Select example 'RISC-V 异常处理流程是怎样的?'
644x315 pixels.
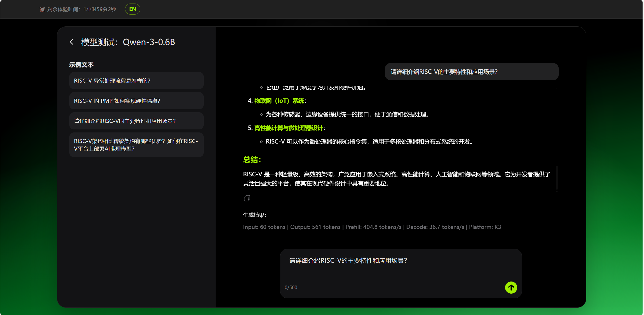tap(136, 81)
